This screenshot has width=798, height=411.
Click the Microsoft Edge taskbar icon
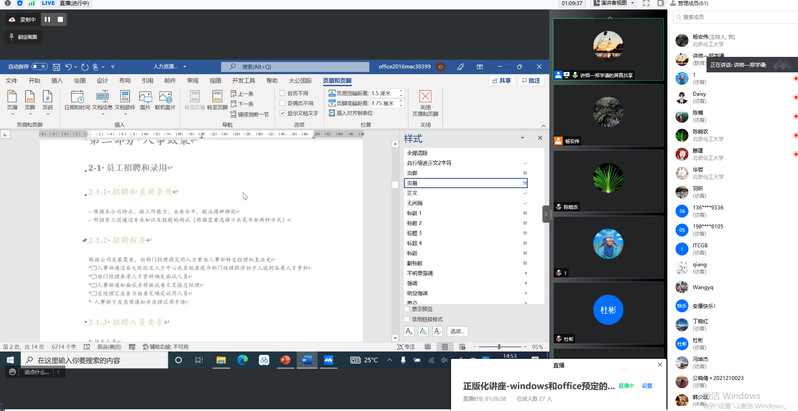241,360
